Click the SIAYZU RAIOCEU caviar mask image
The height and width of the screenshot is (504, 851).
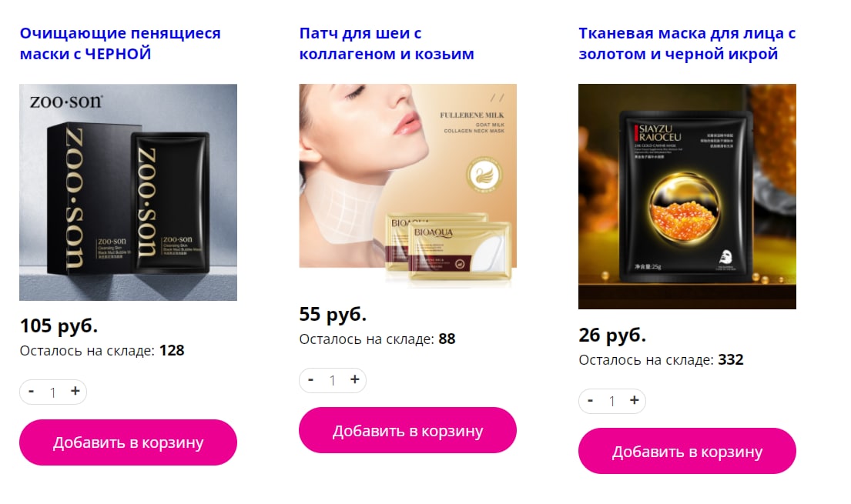[x=687, y=196]
